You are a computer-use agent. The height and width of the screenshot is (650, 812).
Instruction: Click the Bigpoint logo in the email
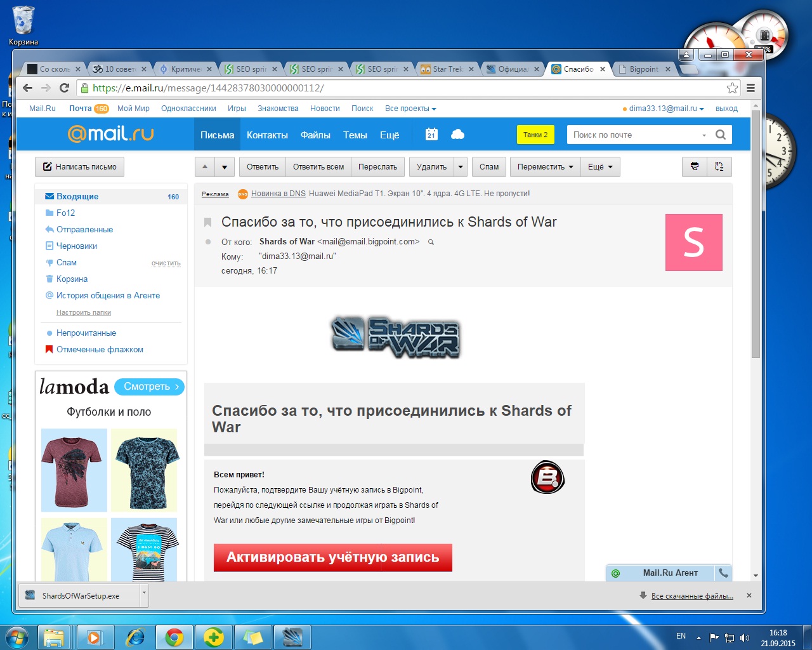click(547, 478)
